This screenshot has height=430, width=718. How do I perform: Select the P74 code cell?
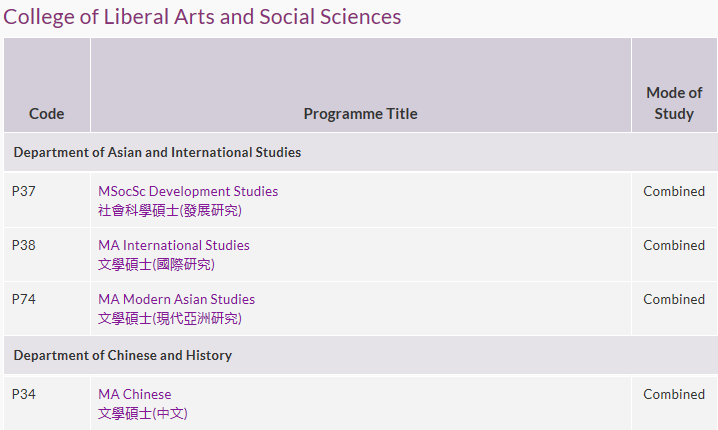point(47,308)
